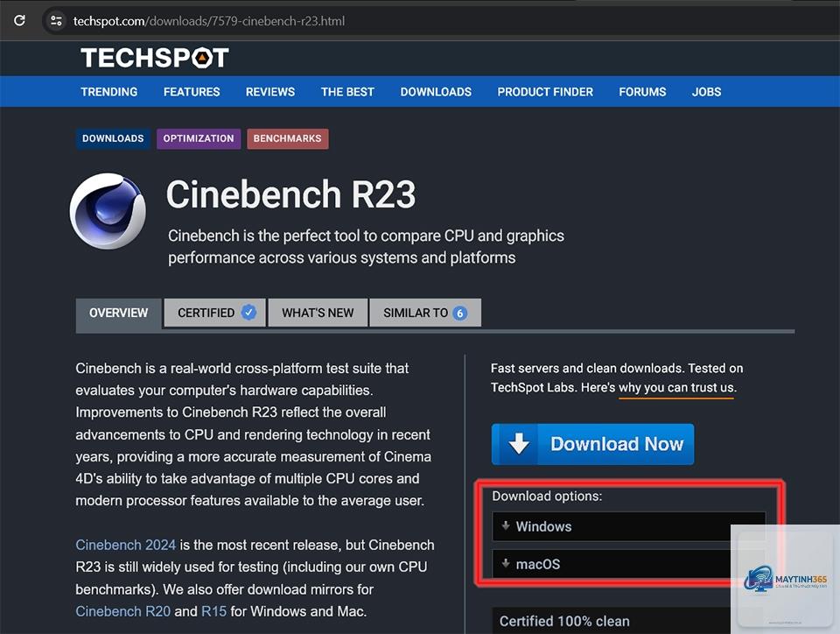The image size is (840, 634).
Task: Open the Cinebench R20 link
Action: 123,611
